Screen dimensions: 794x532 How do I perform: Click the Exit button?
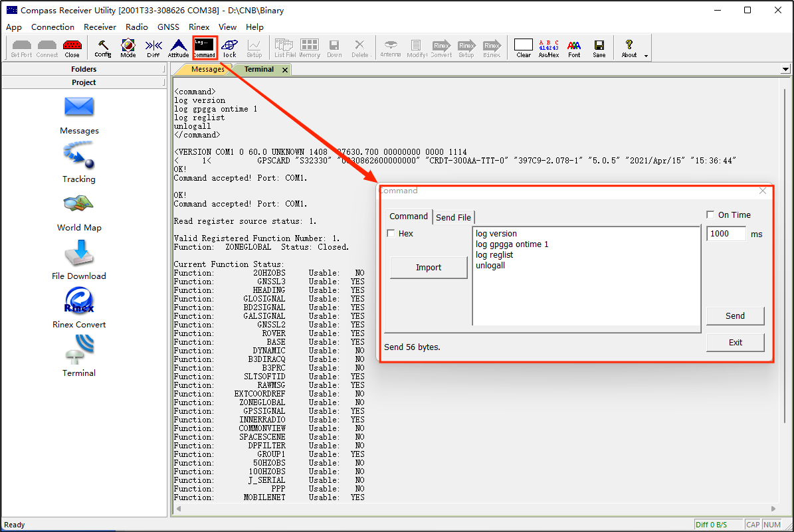pyautogui.click(x=735, y=343)
